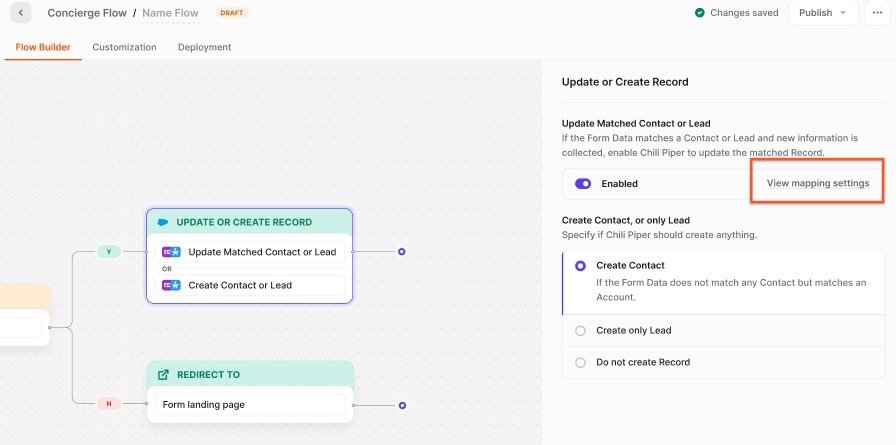896x445 pixels.
Task: Switch to the Customization tab
Action: (124, 47)
